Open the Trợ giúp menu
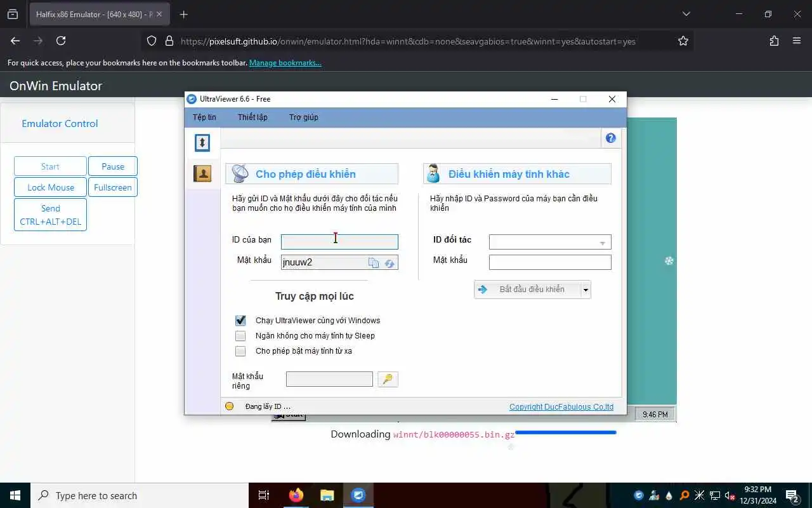The image size is (812, 508). pos(304,117)
